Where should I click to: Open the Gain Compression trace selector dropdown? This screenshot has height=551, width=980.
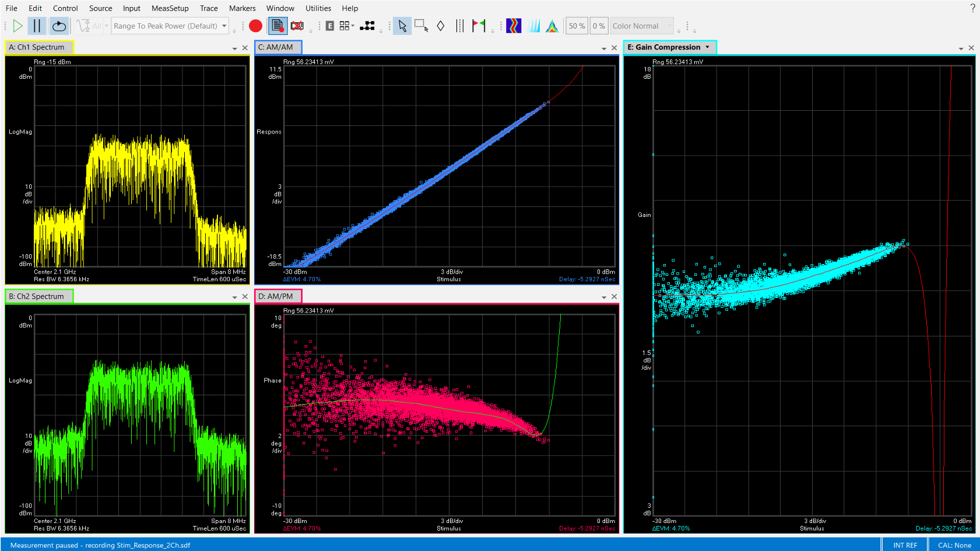pyautogui.click(x=707, y=47)
